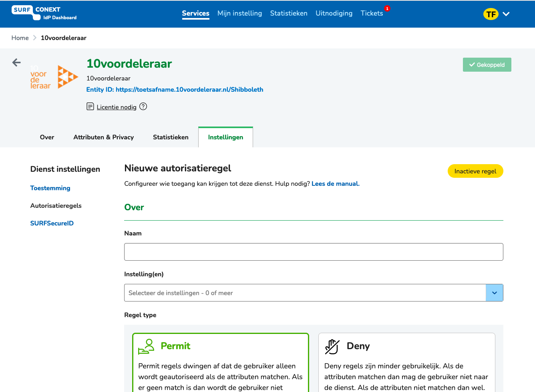This screenshot has height=392, width=535.
Task: Click the 10voordeleraar breadcrumb text
Action: (64, 38)
